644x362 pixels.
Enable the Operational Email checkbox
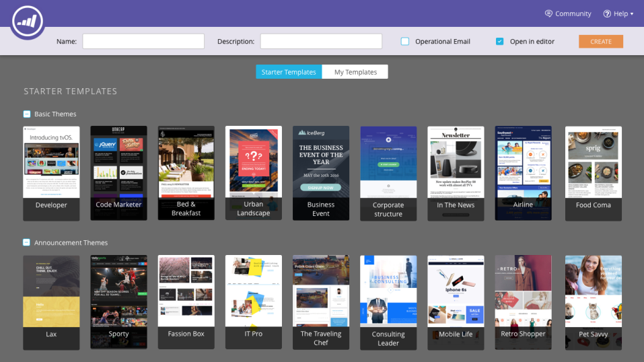coord(405,42)
